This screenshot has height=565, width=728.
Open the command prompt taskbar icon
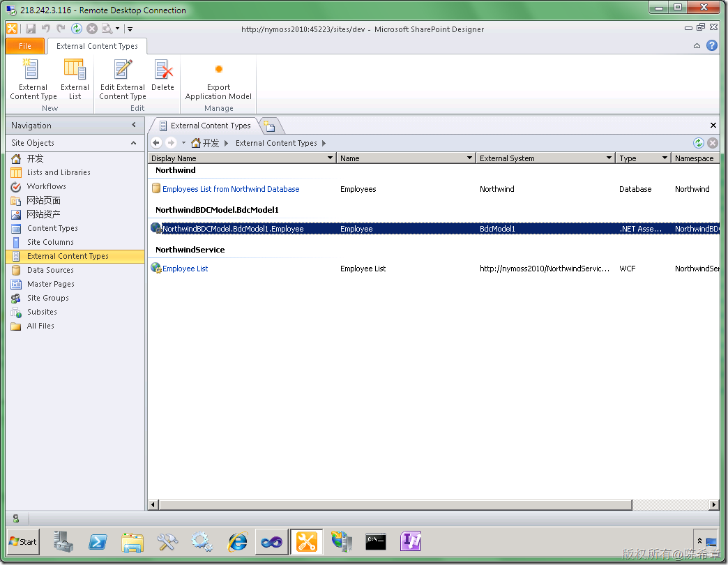(376, 542)
